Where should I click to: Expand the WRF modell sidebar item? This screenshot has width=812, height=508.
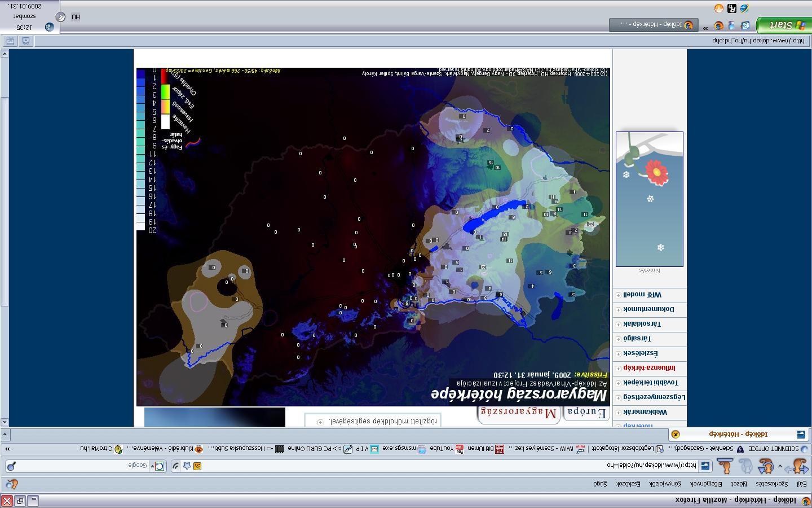point(619,295)
